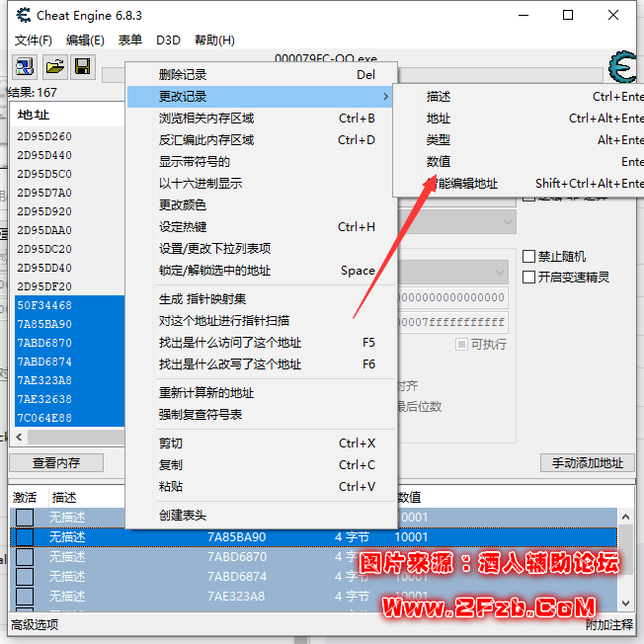Select result address 7C064E88

click(x=70, y=418)
